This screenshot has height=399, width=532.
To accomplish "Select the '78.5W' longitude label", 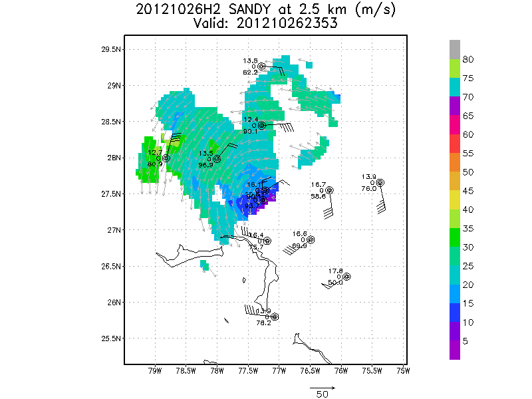I will [186, 371].
